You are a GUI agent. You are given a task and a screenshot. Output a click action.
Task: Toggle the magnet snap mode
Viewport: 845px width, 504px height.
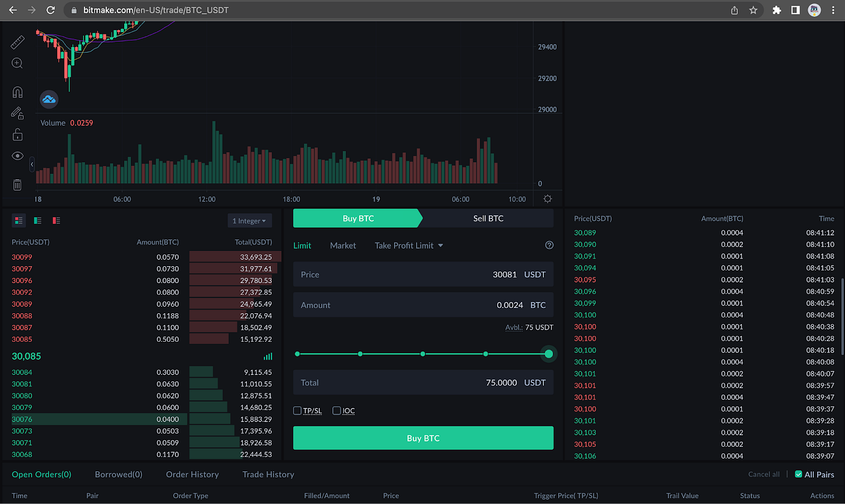point(17,92)
